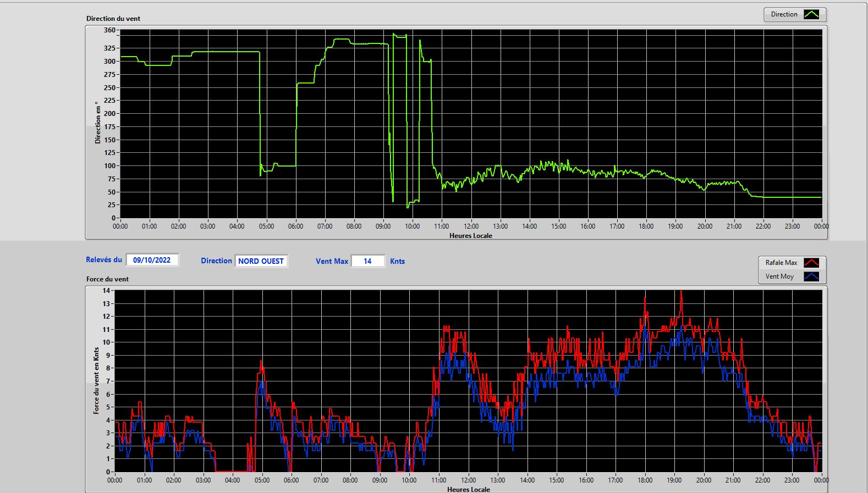Click the 'Direction en °' axis label
868x493 pixels.
point(98,123)
